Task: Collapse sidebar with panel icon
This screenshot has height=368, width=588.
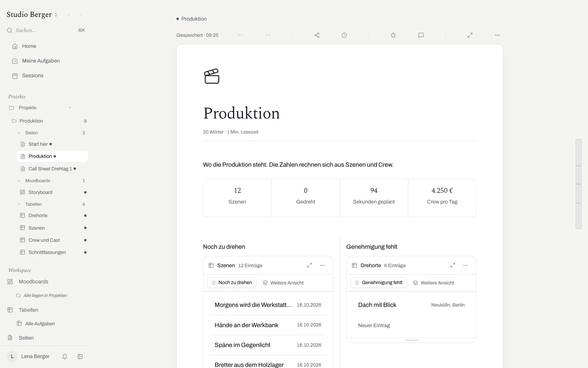Action: tap(80, 357)
